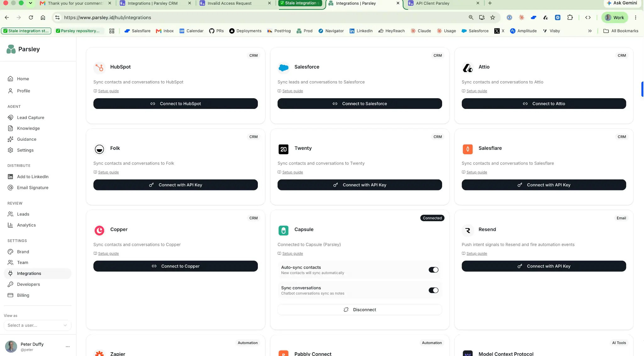Open the tab search dropdown arrow
644x356 pixels.
(x=31, y=3)
